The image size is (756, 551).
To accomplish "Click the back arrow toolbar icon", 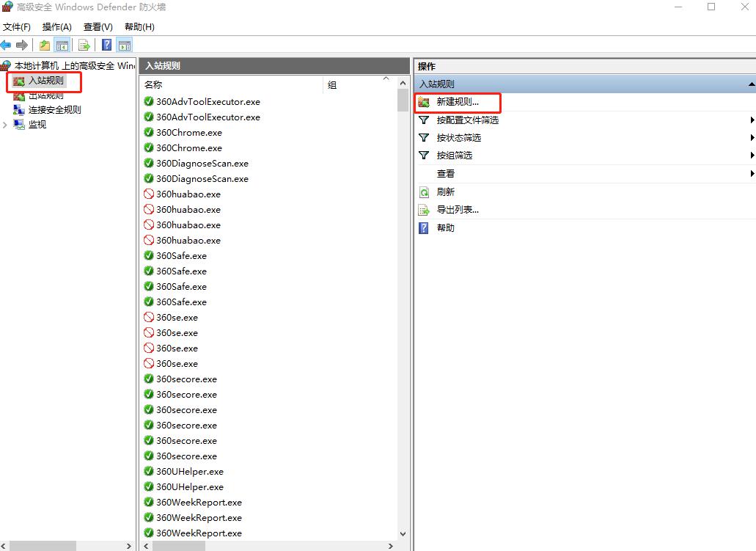I will [x=6, y=45].
